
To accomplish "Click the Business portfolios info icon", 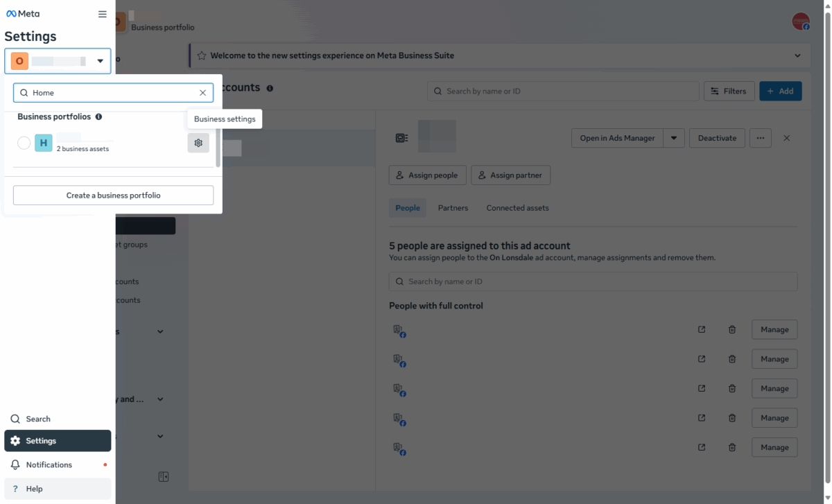I will click(x=98, y=117).
